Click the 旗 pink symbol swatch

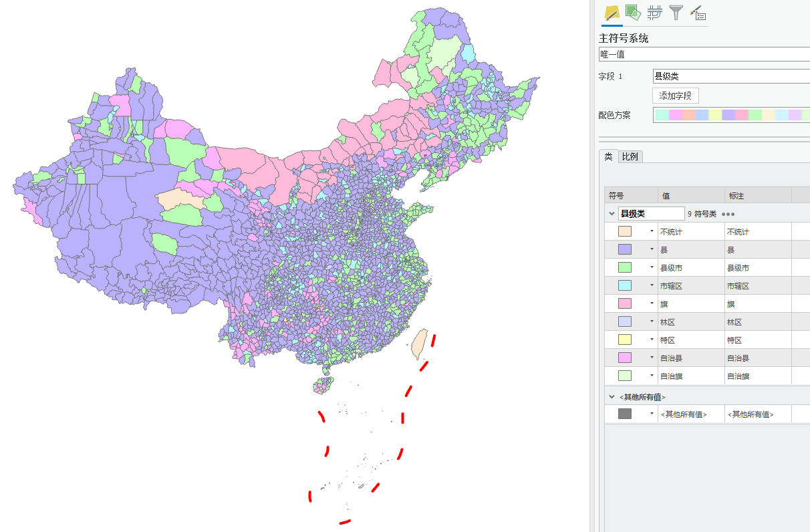click(625, 303)
